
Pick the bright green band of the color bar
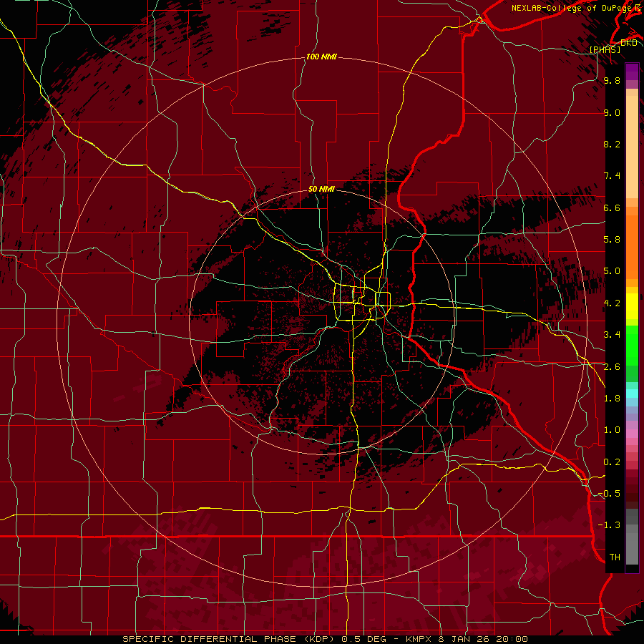[x=632, y=345]
